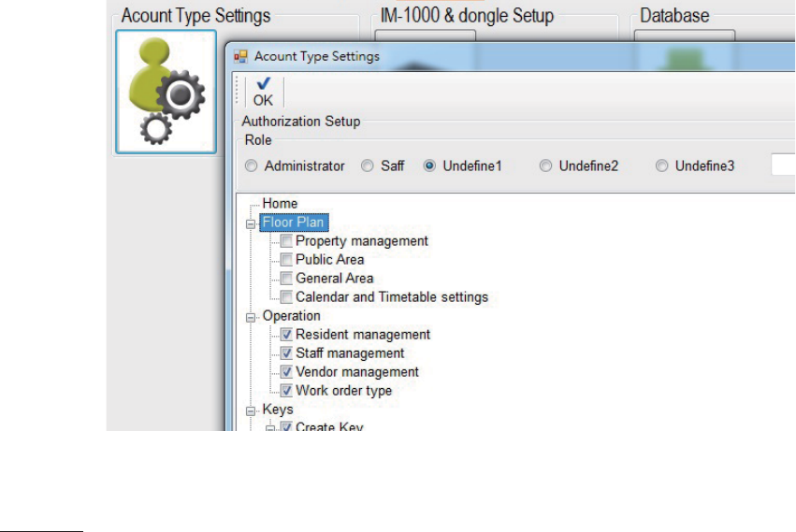
Task: Uncheck Resident management permission
Action: pyautogui.click(x=286, y=334)
